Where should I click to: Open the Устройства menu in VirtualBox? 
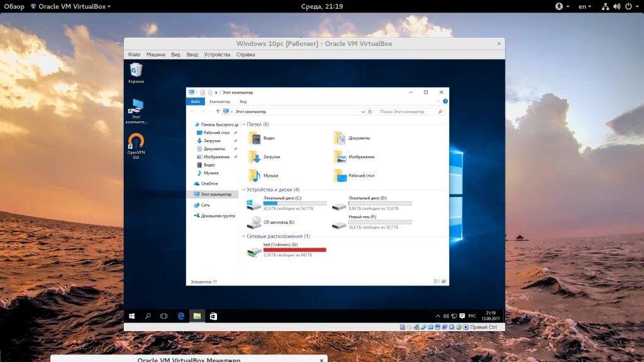[x=217, y=55]
